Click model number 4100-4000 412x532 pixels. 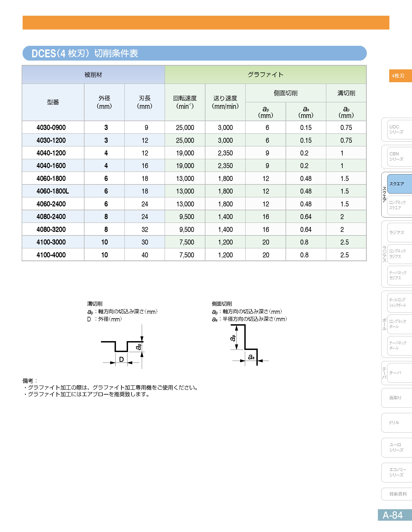51,255
